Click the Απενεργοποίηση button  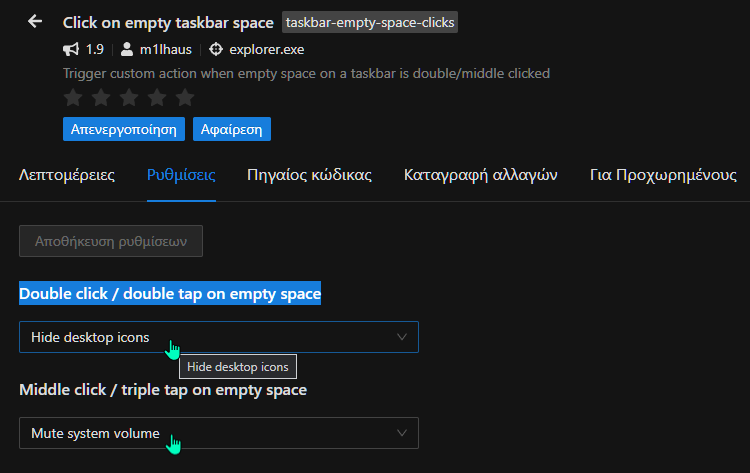pos(124,129)
